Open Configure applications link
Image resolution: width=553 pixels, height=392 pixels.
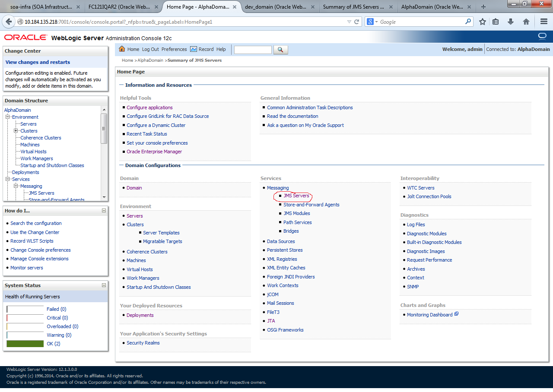(x=149, y=107)
